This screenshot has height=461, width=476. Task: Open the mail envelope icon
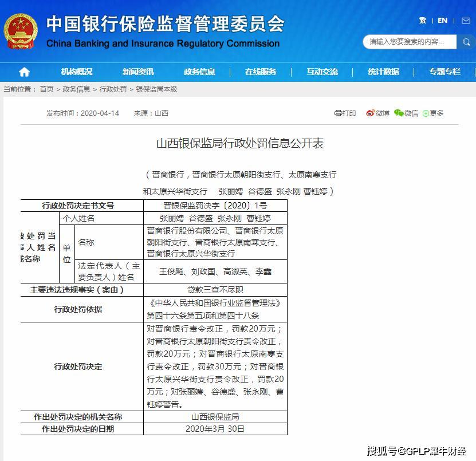click(466, 21)
